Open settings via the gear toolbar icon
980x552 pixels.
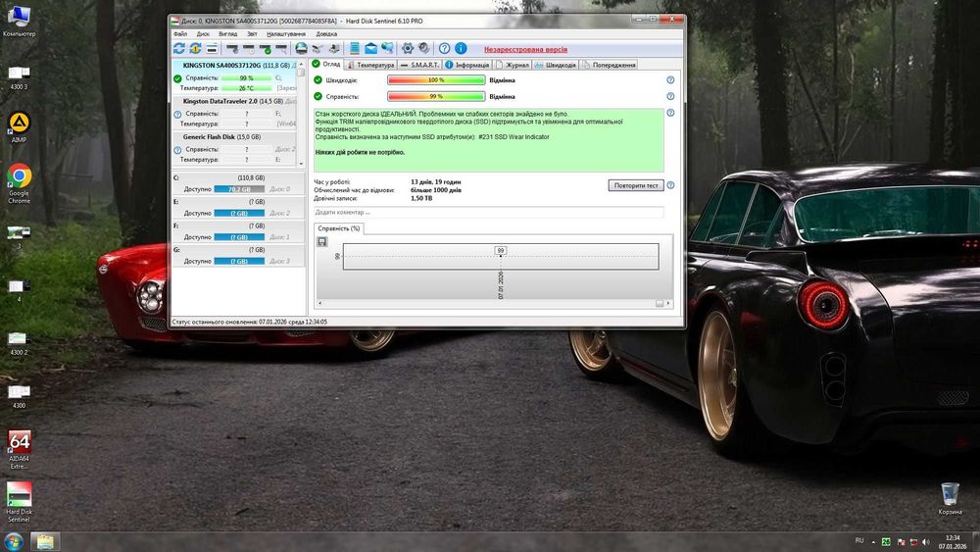(x=408, y=48)
